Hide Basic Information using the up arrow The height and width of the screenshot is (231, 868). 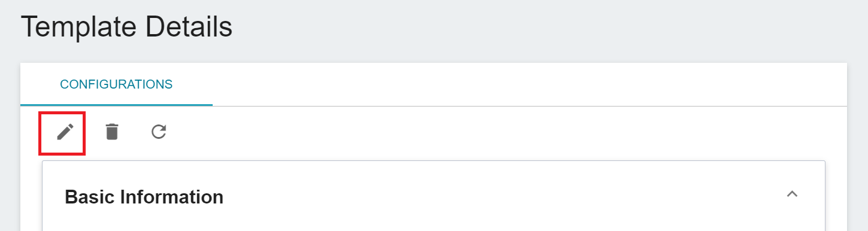point(792,194)
